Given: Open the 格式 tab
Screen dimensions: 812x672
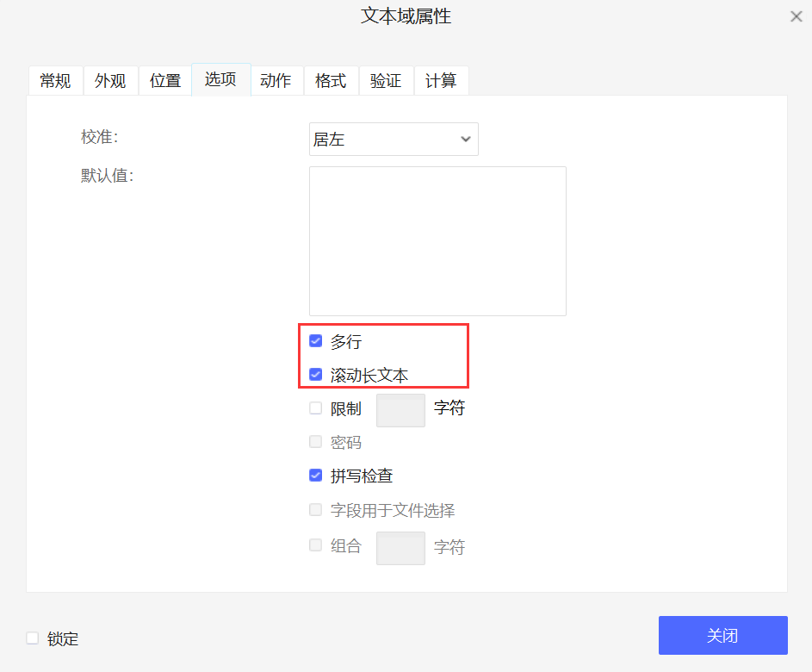Looking at the screenshot, I should click(331, 80).
